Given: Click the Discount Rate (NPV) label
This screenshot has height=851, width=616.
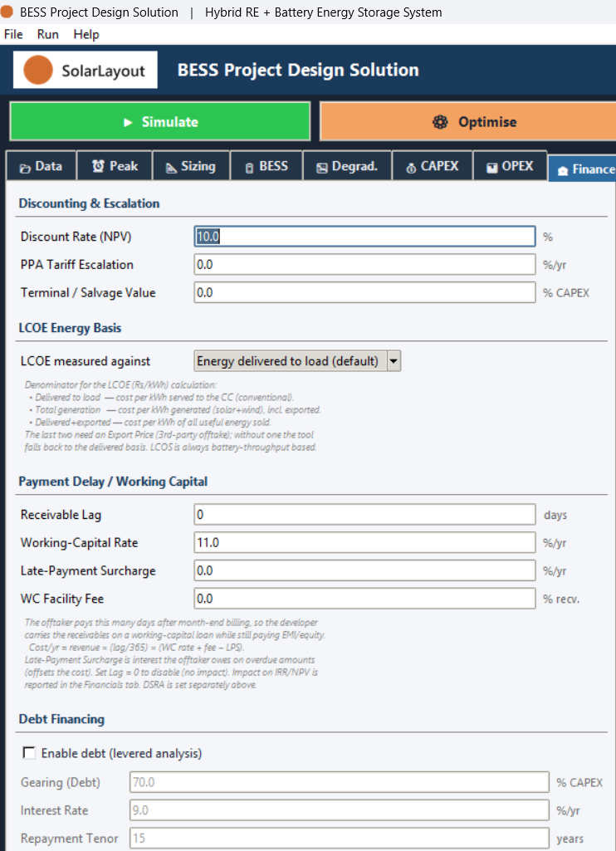Looking at the screenshot, I should [76, 237].
